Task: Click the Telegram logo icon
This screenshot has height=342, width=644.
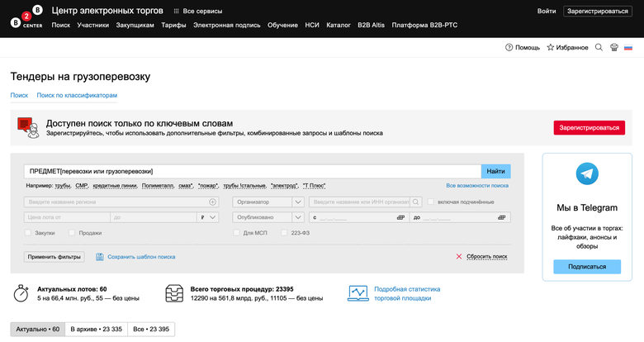Action: point(587,173)
